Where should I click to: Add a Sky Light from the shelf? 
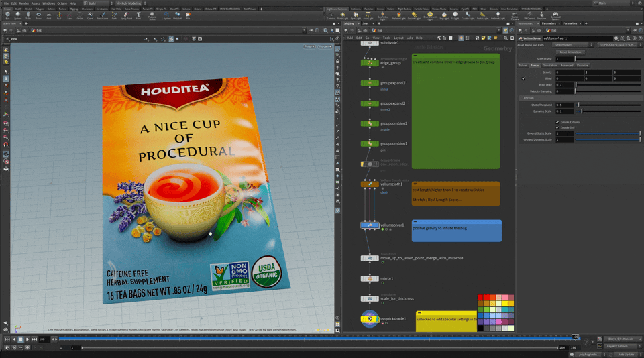point(444,15)
